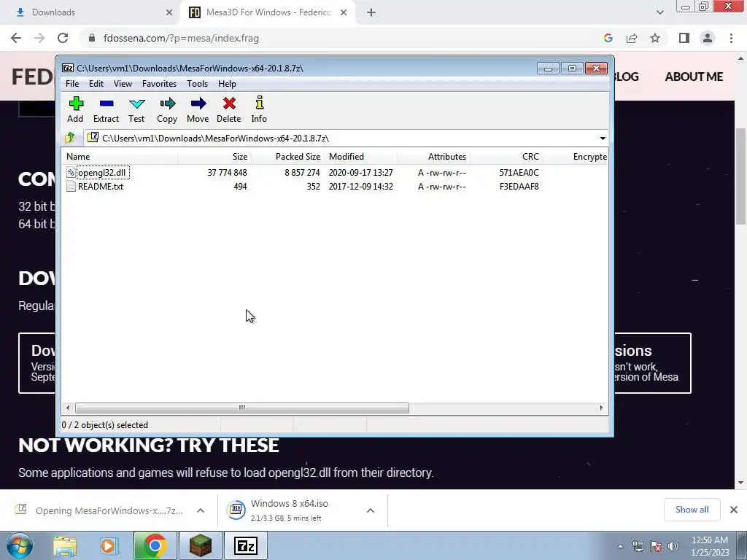This screenshot has width=747, height=560.
Task: Open the Info toolbar icon
Action: (x=259, y=109)
